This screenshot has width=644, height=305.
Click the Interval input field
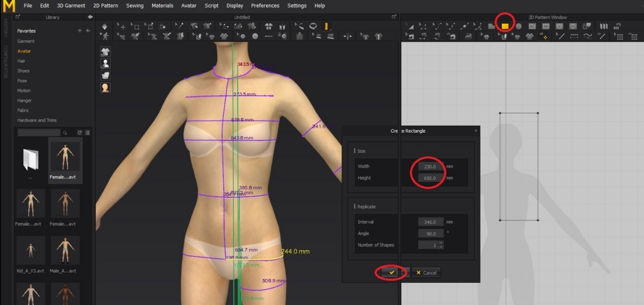431,221
